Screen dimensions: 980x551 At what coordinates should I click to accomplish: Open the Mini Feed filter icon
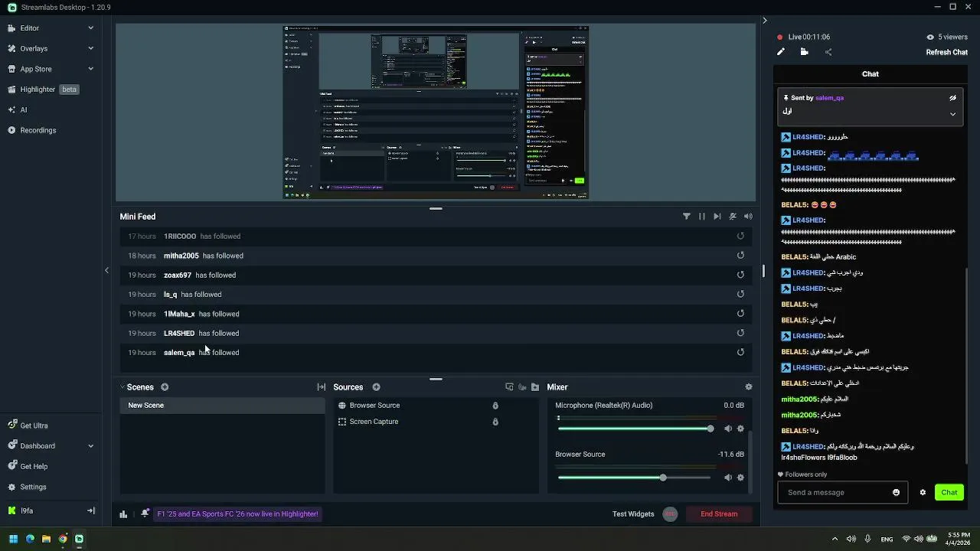click(x=686, y=217)
